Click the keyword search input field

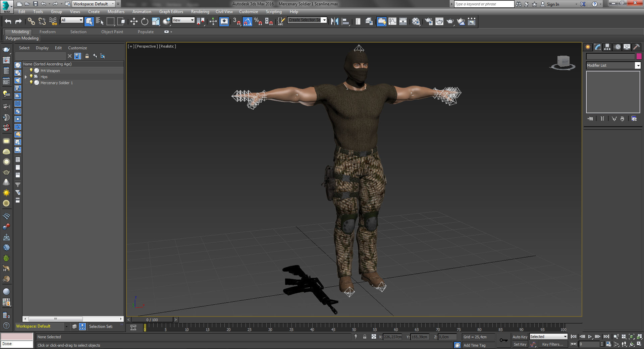(x=484, y=4)
